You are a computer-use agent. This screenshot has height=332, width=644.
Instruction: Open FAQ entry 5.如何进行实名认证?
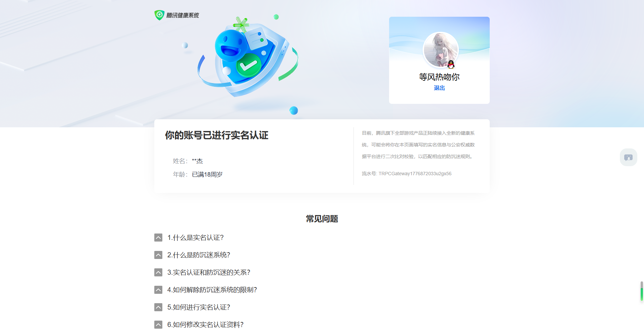click(199, 307)
